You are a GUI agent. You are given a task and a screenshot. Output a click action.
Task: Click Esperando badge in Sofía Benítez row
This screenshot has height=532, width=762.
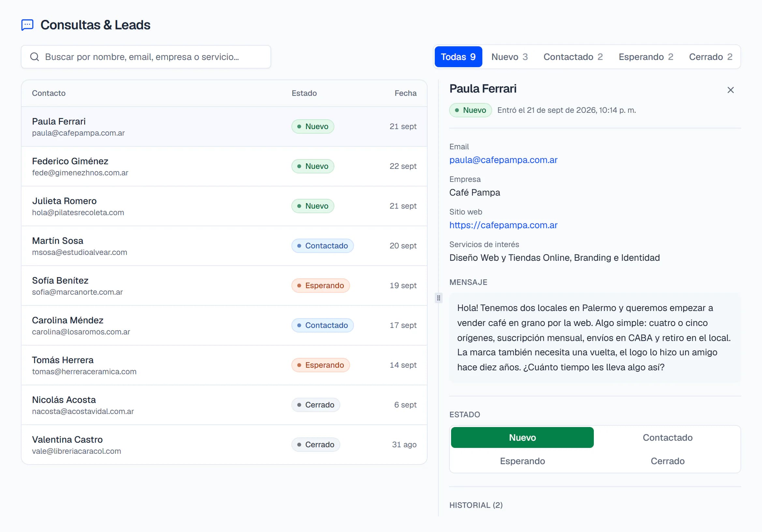coord(320,286)
